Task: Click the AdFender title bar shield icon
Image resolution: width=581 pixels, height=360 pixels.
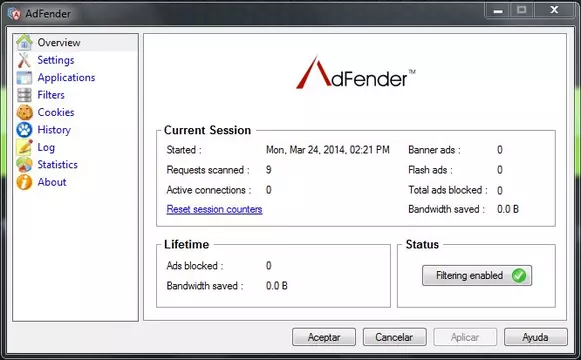Action: pyautogui.click(x=14, y=14)
